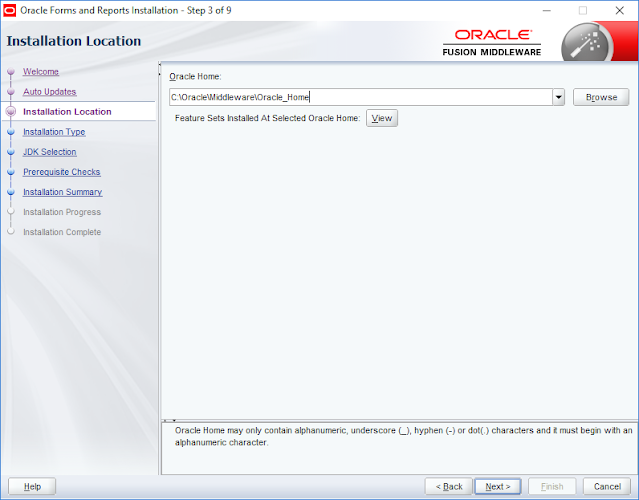639x500 pixels.
Task: Open the Oracle Home path dropdown arrow
Action: (x=559, y=97)
